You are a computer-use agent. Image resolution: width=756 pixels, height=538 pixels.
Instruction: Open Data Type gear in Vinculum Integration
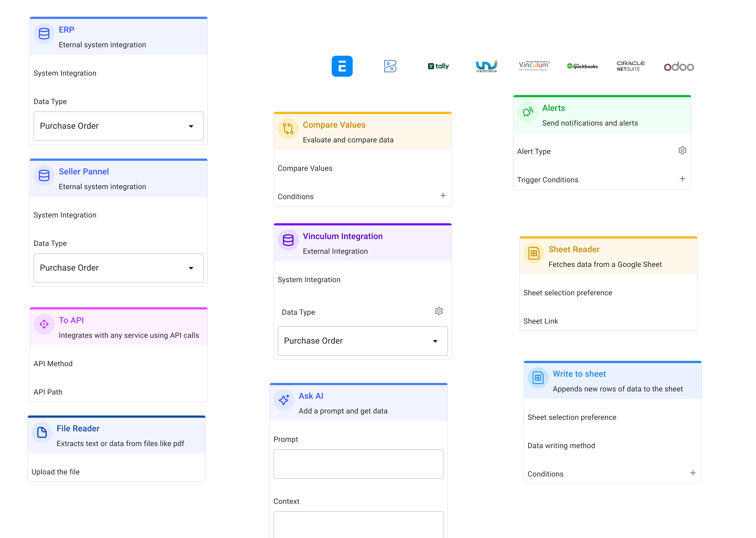(x=439, y=311)
